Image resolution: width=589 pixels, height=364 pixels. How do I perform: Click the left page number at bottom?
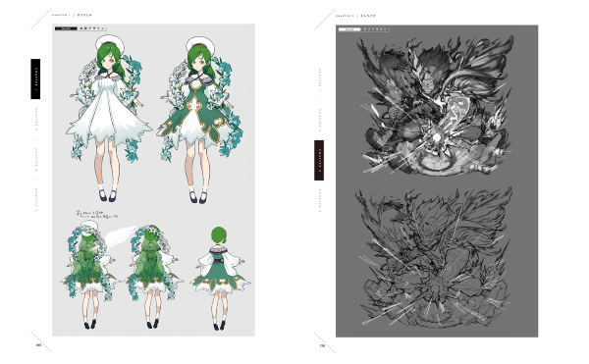[x=38, y=345]
